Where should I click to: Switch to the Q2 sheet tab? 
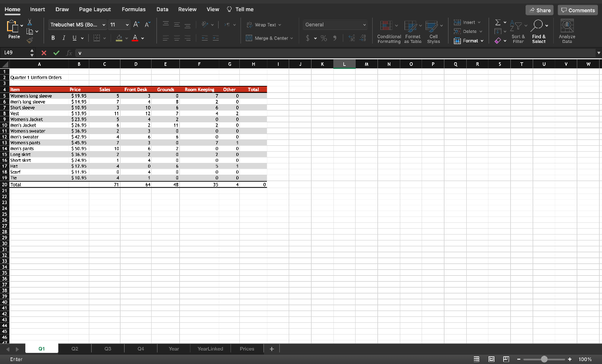pyautogui.click(x=75, y=349)
